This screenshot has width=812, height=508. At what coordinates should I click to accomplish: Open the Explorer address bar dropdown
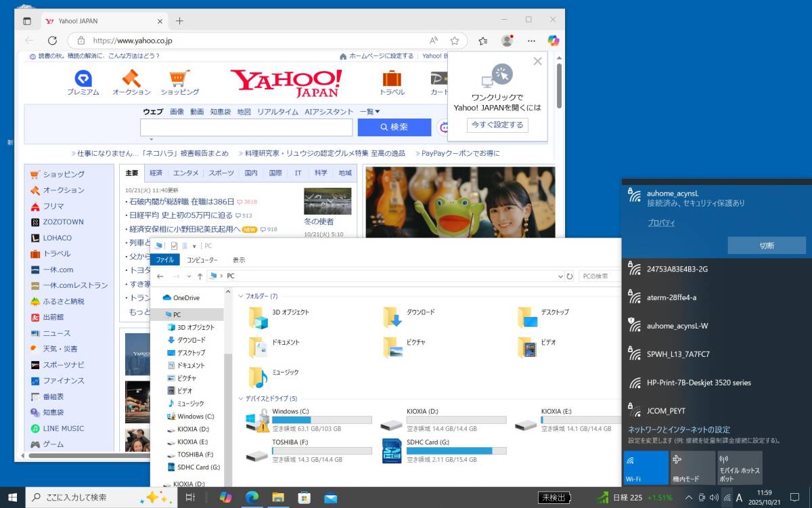point(560,276)
